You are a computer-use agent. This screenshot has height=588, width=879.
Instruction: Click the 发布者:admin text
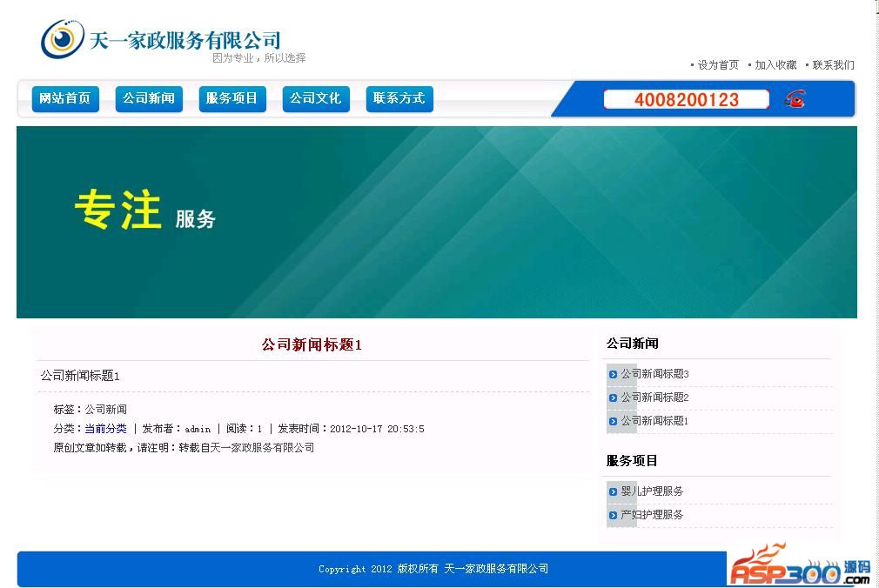[x=177, y=429]
